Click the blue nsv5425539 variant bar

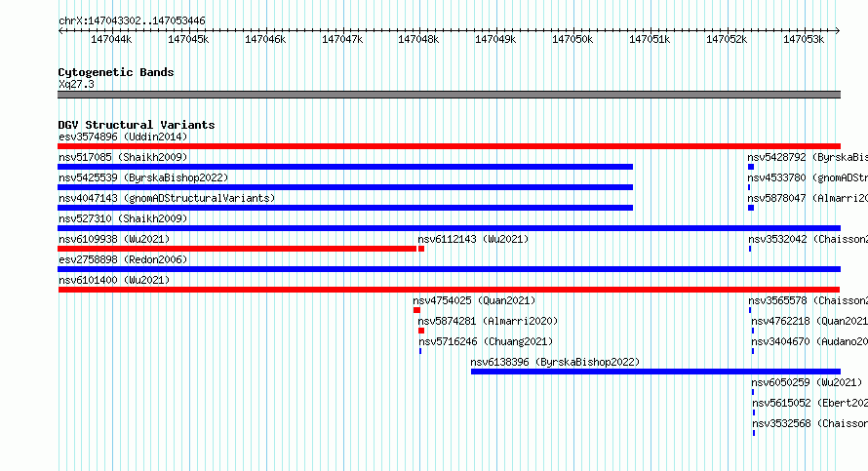coord(345,187)
